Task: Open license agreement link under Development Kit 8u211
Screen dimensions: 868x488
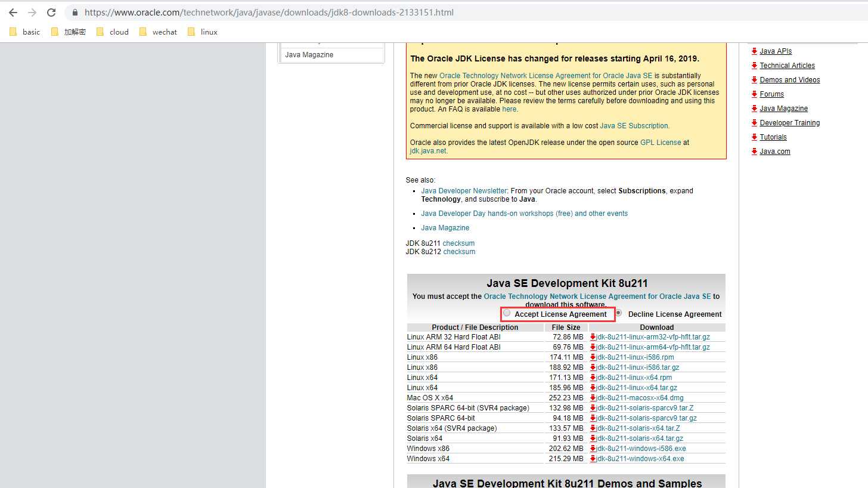Action: click(597, 296)
